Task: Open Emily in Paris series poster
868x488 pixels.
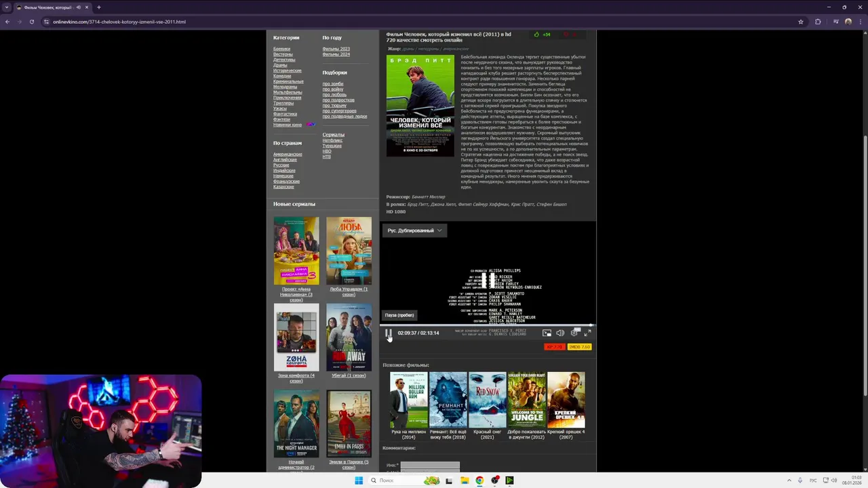Action: click(349, 424)
